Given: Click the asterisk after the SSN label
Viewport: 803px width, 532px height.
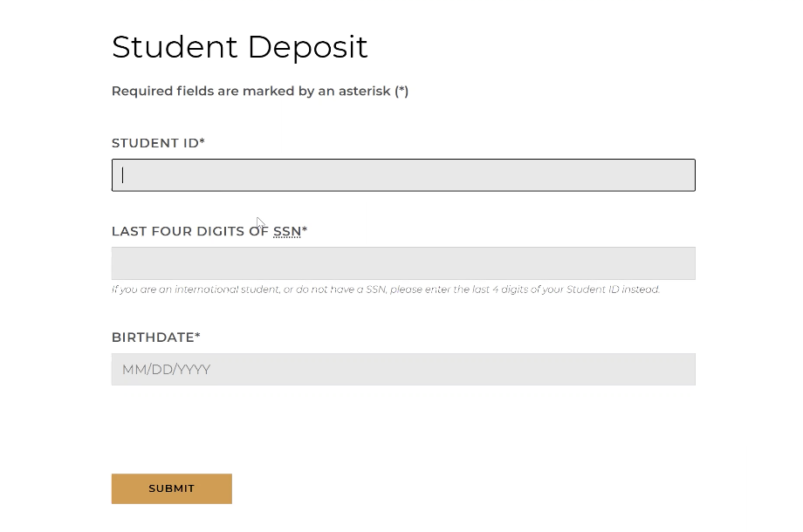Looking at the screenshot, I should click(305, 230).
